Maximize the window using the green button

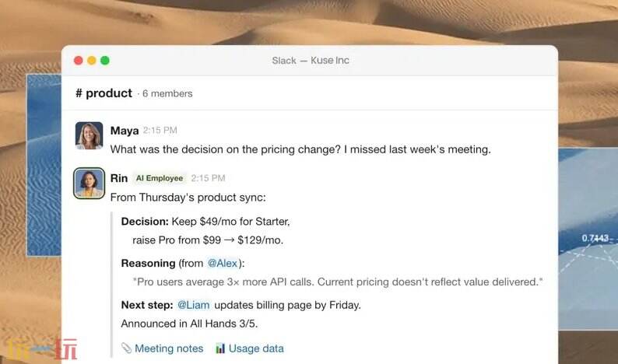coord(105,61)
